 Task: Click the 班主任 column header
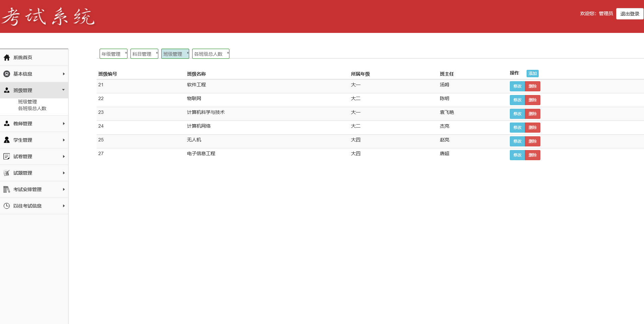pos(447,74)
